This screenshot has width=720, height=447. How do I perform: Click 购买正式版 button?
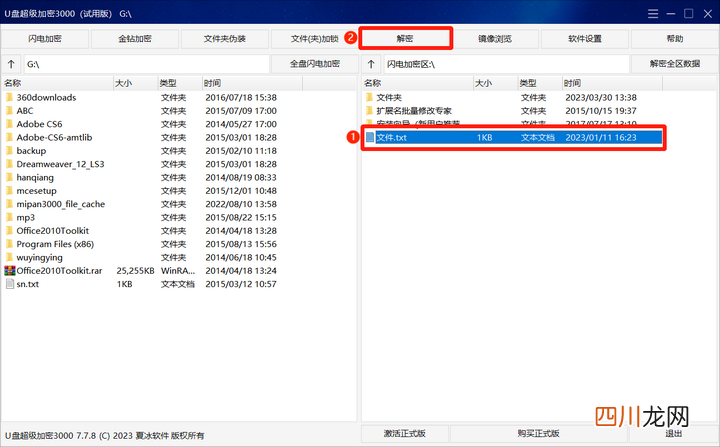click(x=538, y=433)
